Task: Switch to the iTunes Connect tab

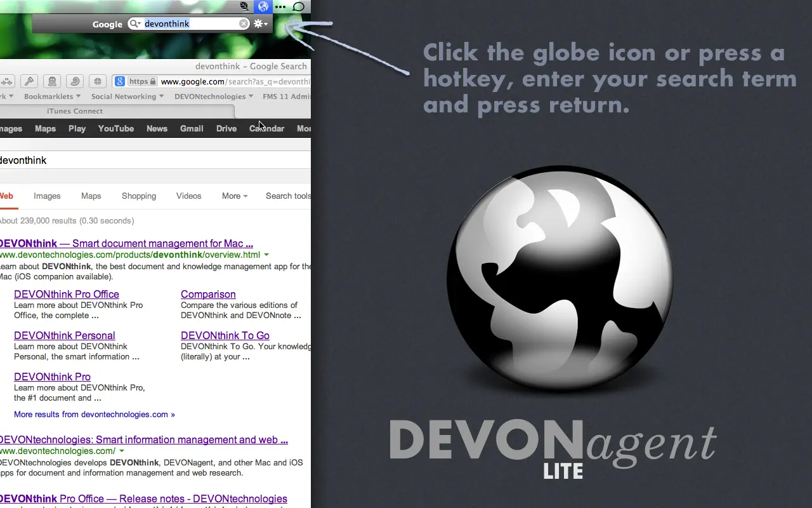Action: point(75,110)
